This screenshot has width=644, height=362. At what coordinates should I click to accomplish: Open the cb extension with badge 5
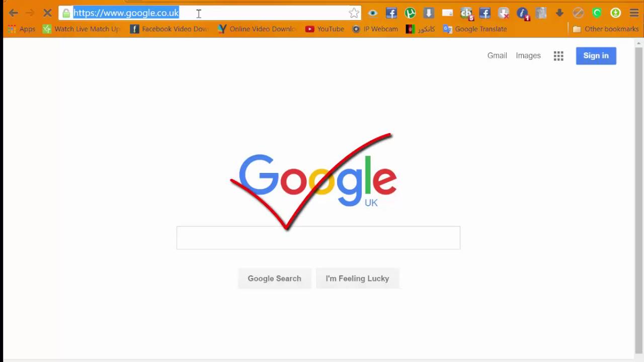[x=466, y=14]
